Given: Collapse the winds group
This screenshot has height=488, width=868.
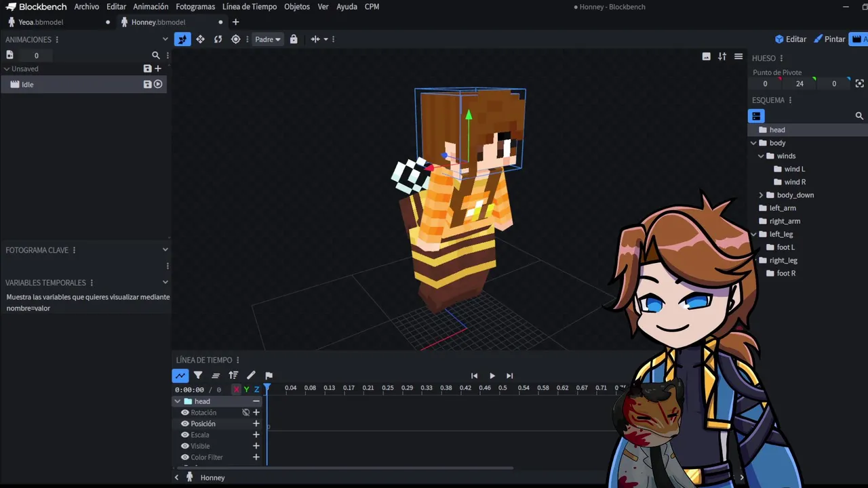Looking at the screenshot, I should click(761, 156).
